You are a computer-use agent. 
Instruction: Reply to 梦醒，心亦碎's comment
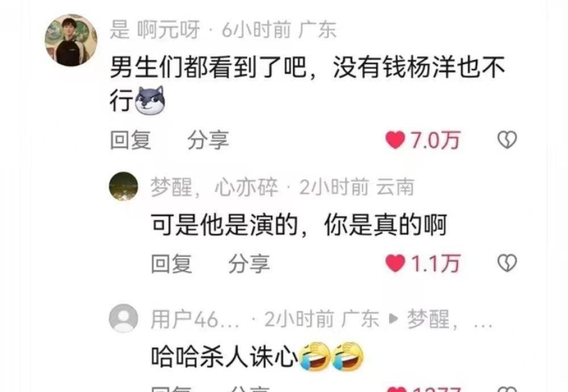(172, 263)
